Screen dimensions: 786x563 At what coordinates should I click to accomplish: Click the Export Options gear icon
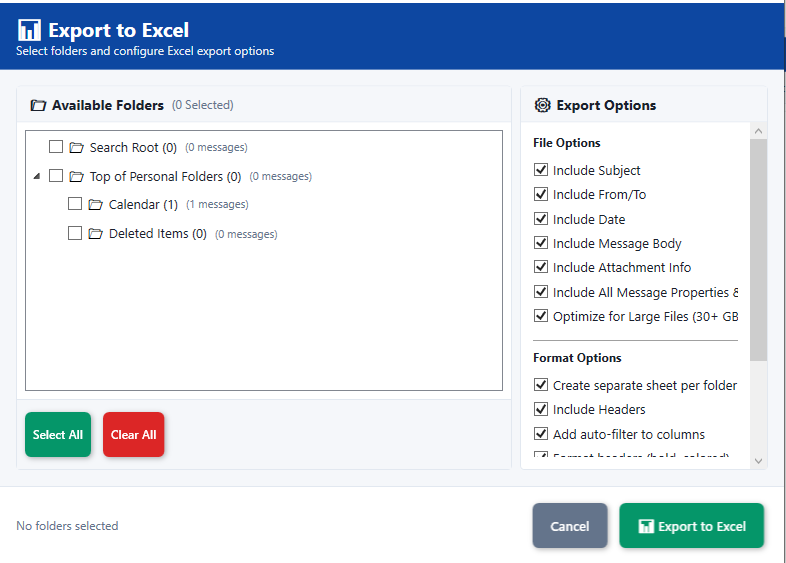[x=542, y=105]
